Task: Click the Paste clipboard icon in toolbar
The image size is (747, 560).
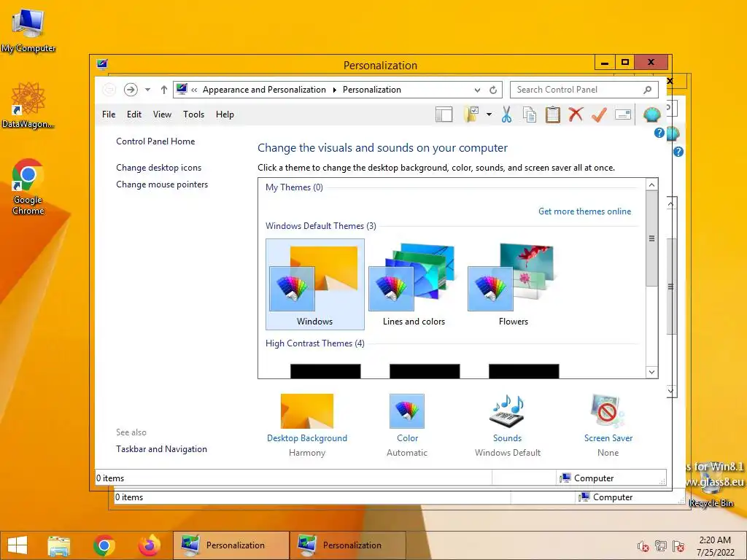Action: (x=553, y=114)
